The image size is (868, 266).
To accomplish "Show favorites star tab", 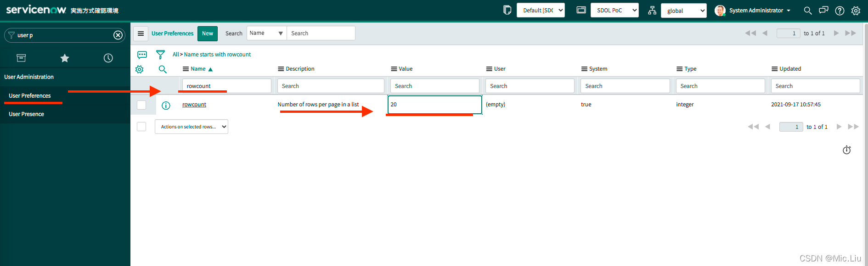I will click(65, 58).
